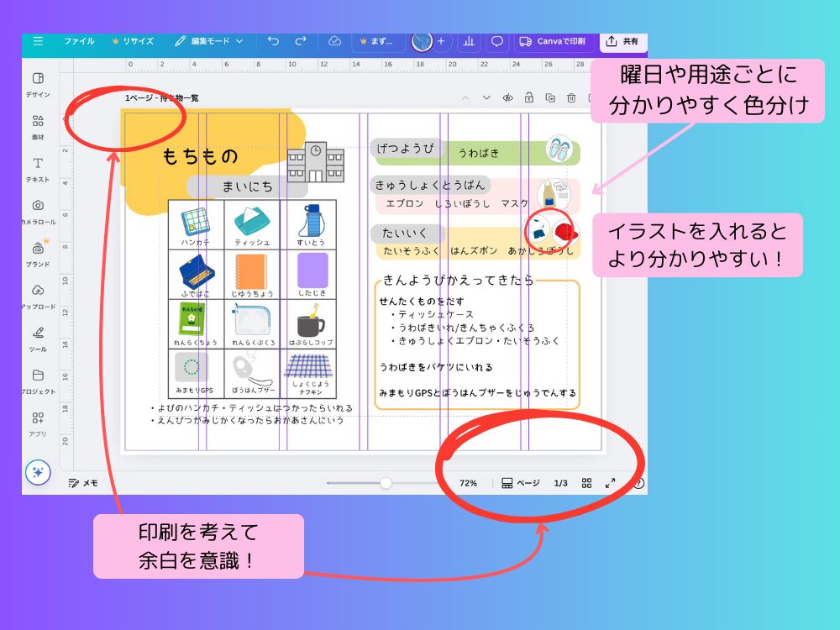The image size is (840, 630).
Task: Duplicate the page using the copy icon
Action: [550, 98]
